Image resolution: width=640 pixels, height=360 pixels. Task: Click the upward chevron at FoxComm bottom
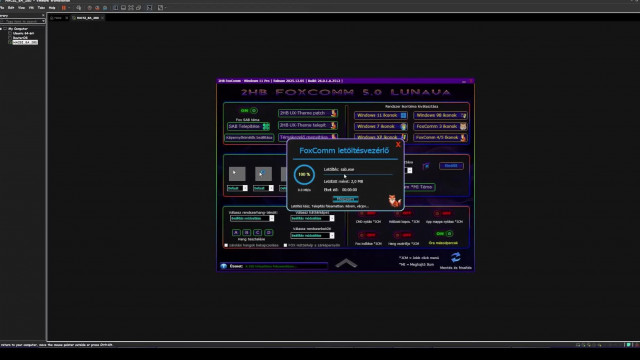tap(346, 263)
